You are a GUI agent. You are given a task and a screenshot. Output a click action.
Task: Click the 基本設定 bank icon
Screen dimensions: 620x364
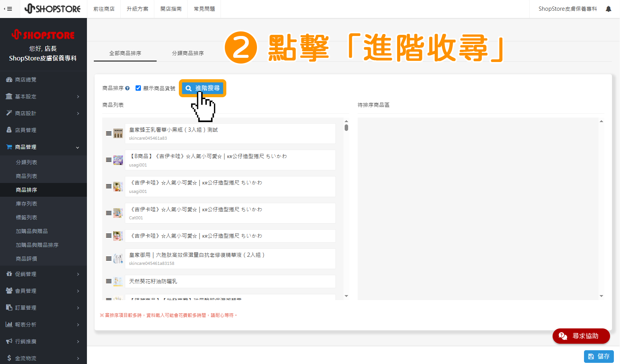[x=9, y=96]
